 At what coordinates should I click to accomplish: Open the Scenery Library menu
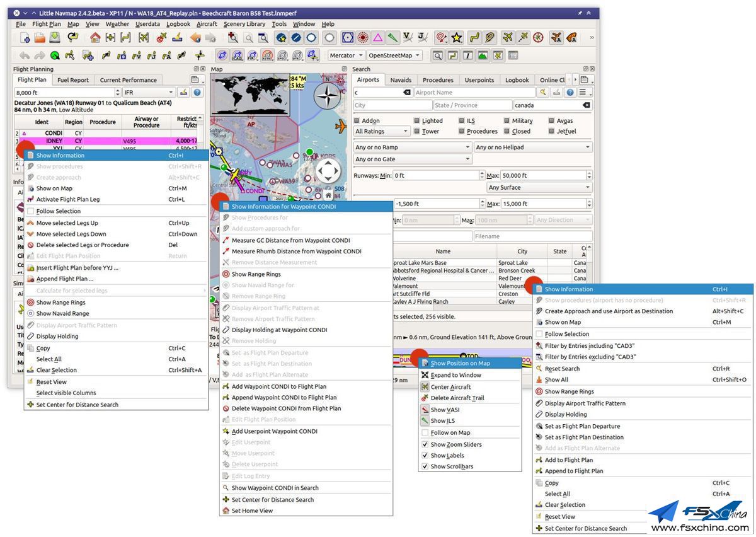coord(244,24)
